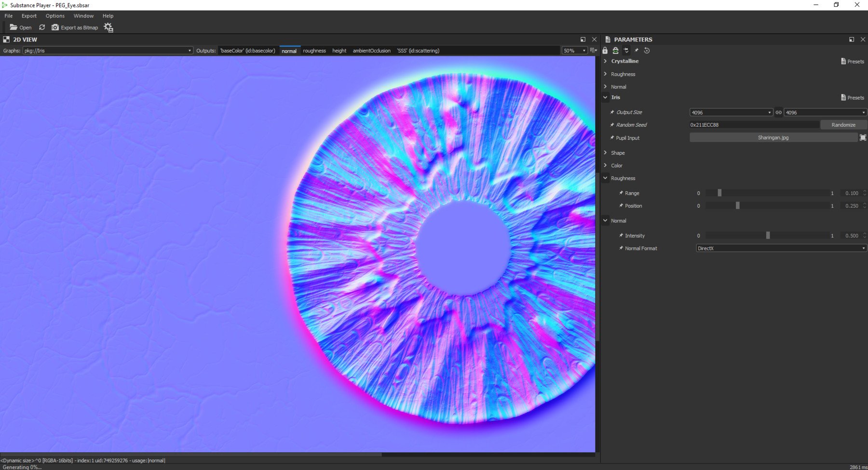Click the Open folder icon in toolbar
This screenshot has height=470, width=868.
pyautogui.click(x=14, y=27)
